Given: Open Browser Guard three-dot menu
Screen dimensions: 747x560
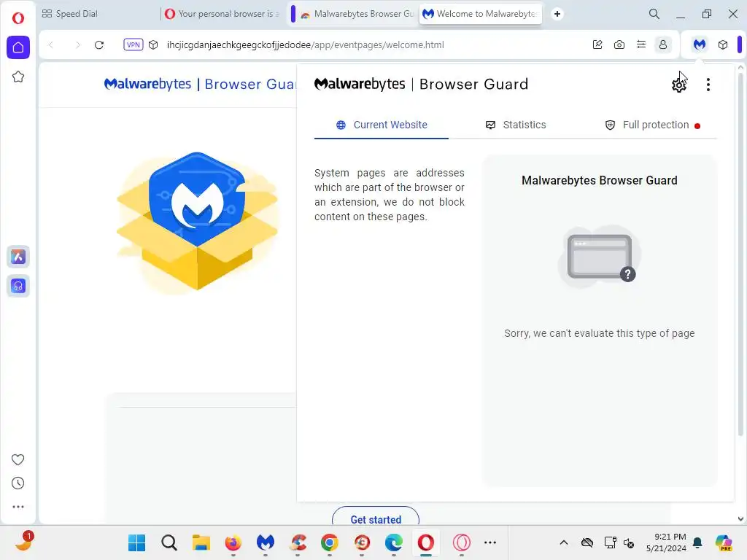Looking at the screenshot, I should click(x=708, y=85).
